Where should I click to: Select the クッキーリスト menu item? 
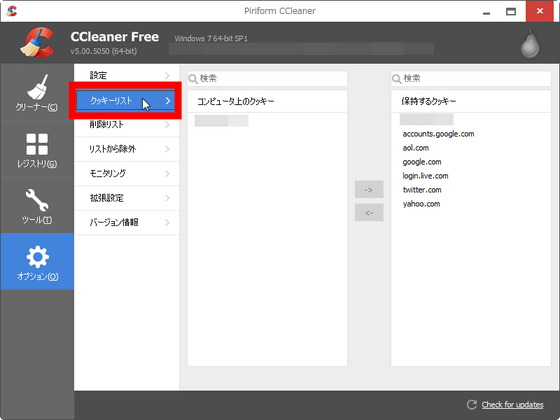(x=125, y=101)
